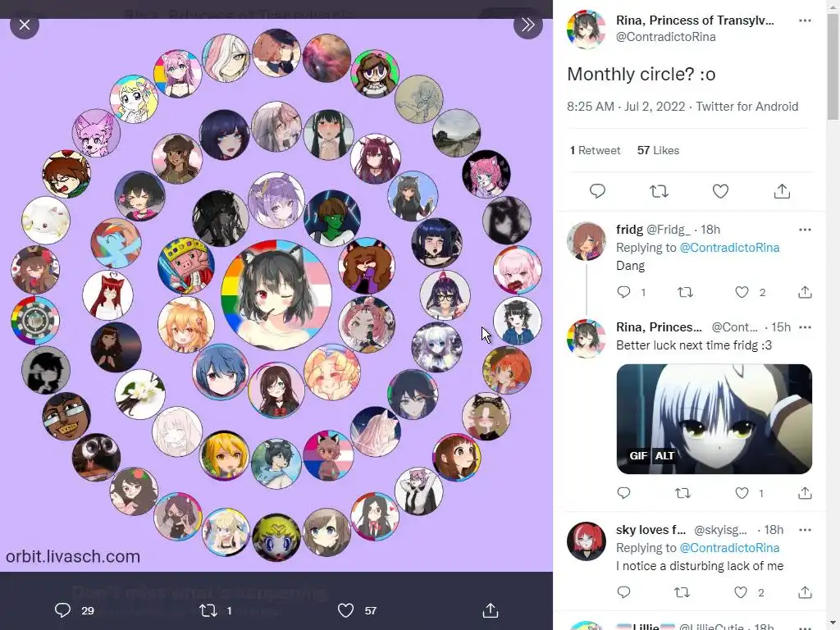Reply to the main tweet via speech bubble icon
Viewport: 840px width, 630px height.
[x=597, y=191]
